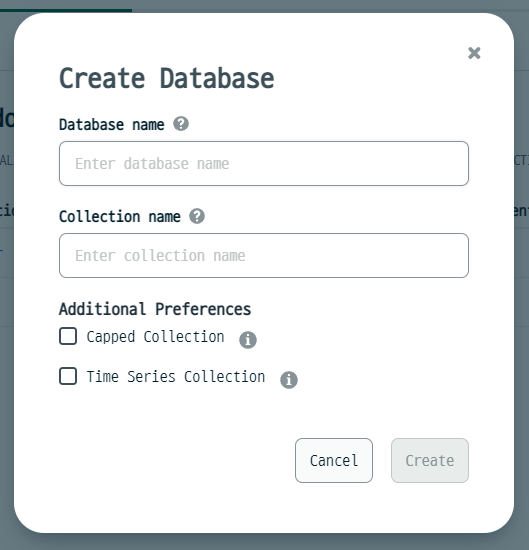Click the Time Series Collection label text

(x=176, y=377)
